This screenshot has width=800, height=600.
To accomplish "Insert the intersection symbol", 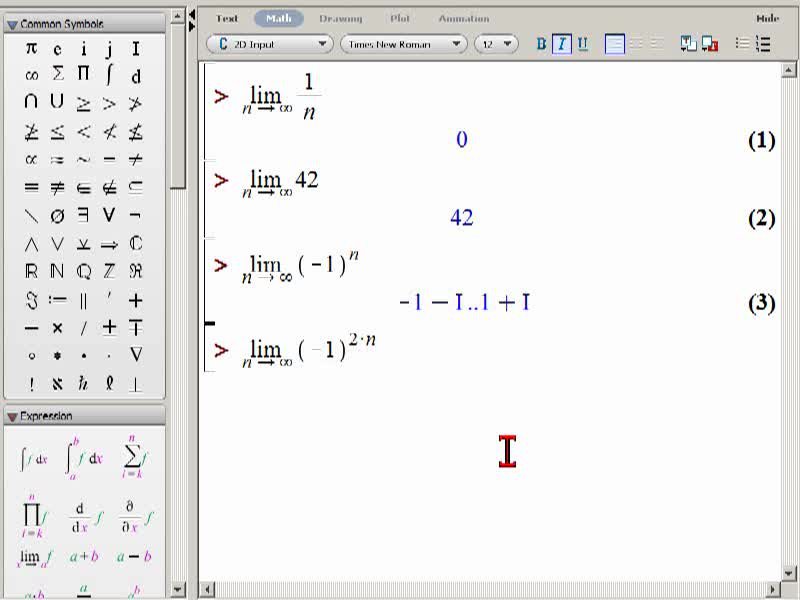I will tap(31, 101).
